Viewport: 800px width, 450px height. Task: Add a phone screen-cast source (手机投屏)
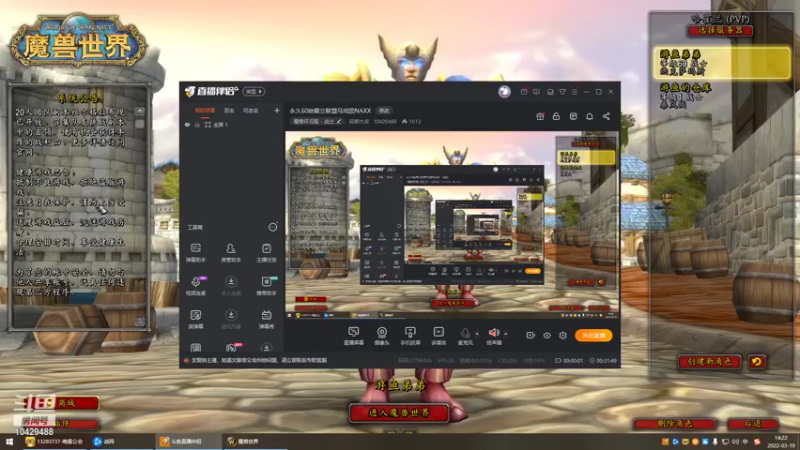pos(410,336)
